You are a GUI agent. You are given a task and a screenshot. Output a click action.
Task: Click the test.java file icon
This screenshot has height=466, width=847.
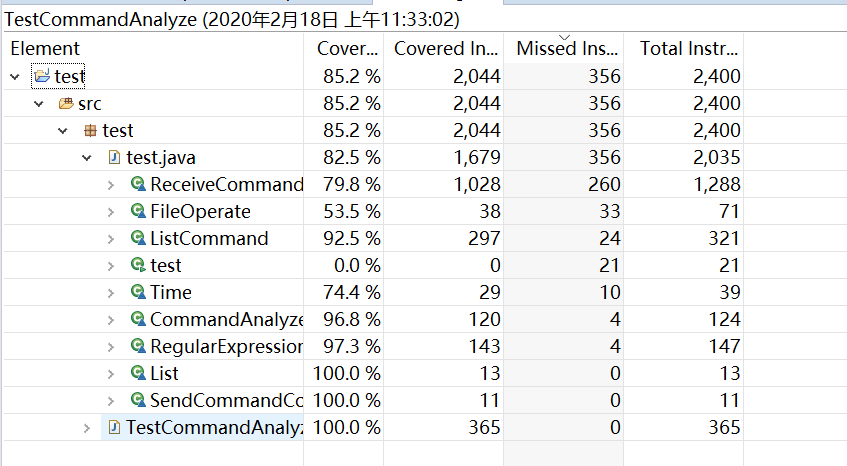point(114,157)
